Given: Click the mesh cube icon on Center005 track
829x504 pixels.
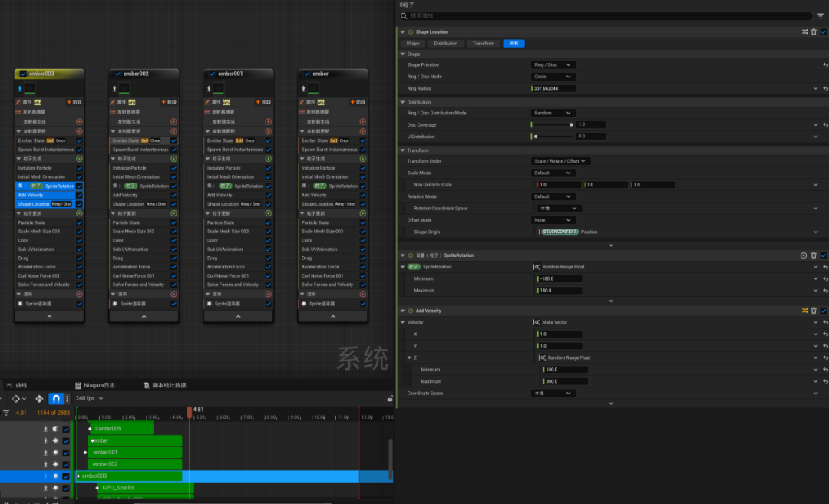Looking at the screenshot, I should (x=55, y=429).
